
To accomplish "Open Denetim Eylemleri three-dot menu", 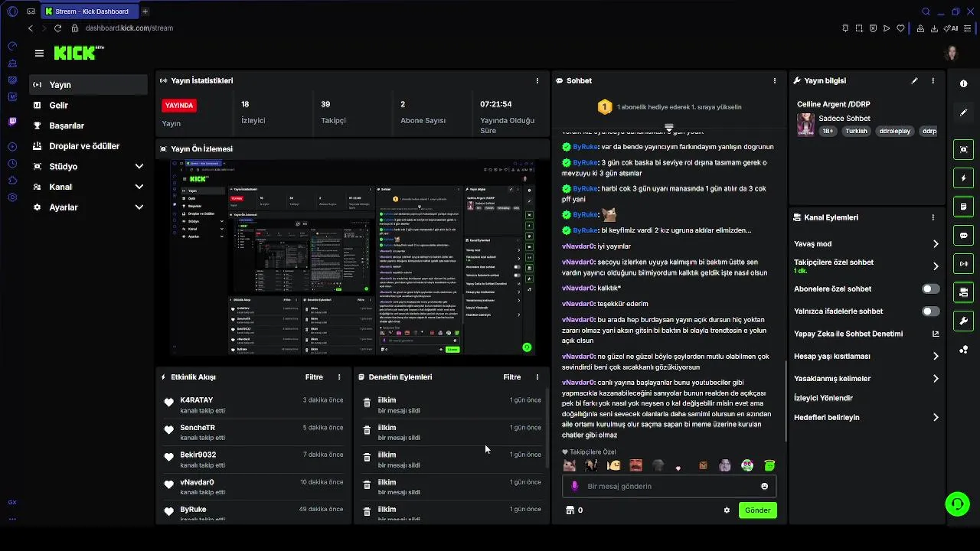I will click(x=537, y=377).
